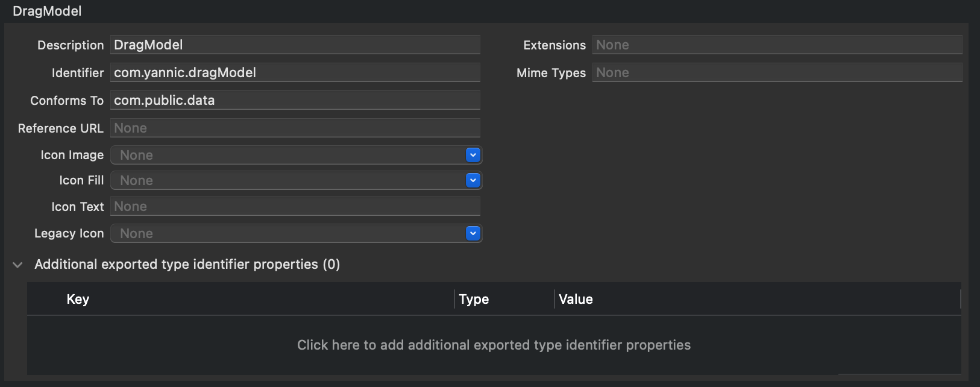980x387 pixels.
Task: Focus the Extensions text field
Action: click(x=776, y=45)
